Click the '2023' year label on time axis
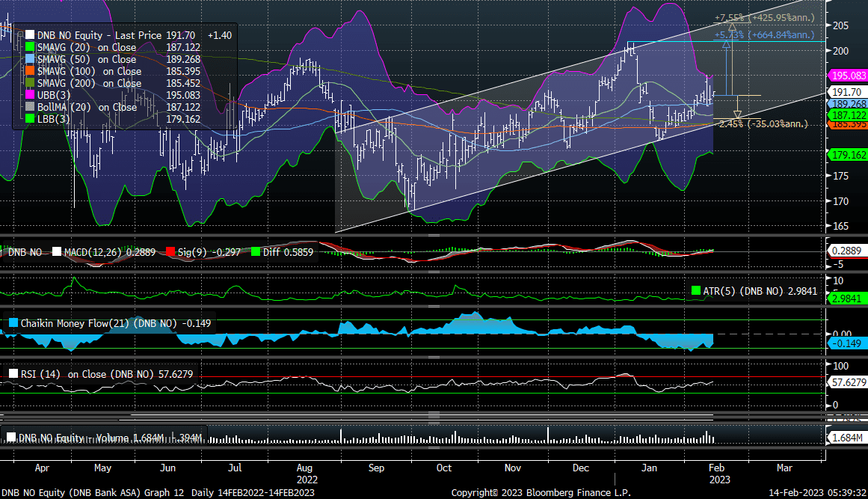 (x=720, y=480)
